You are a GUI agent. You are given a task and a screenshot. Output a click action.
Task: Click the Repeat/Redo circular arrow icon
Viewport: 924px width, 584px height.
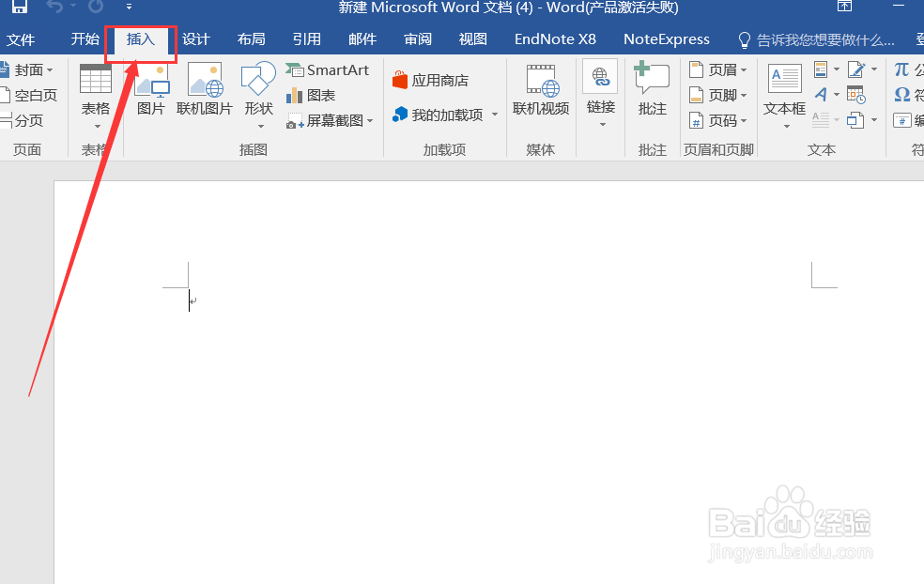coord(96,7)
